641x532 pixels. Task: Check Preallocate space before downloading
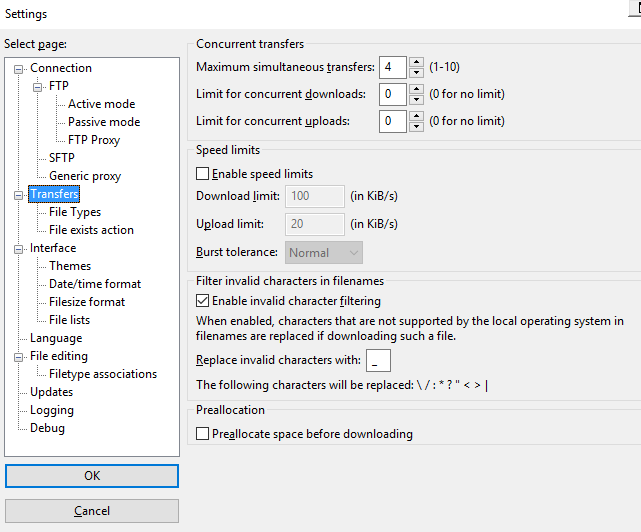pos(202,434)
